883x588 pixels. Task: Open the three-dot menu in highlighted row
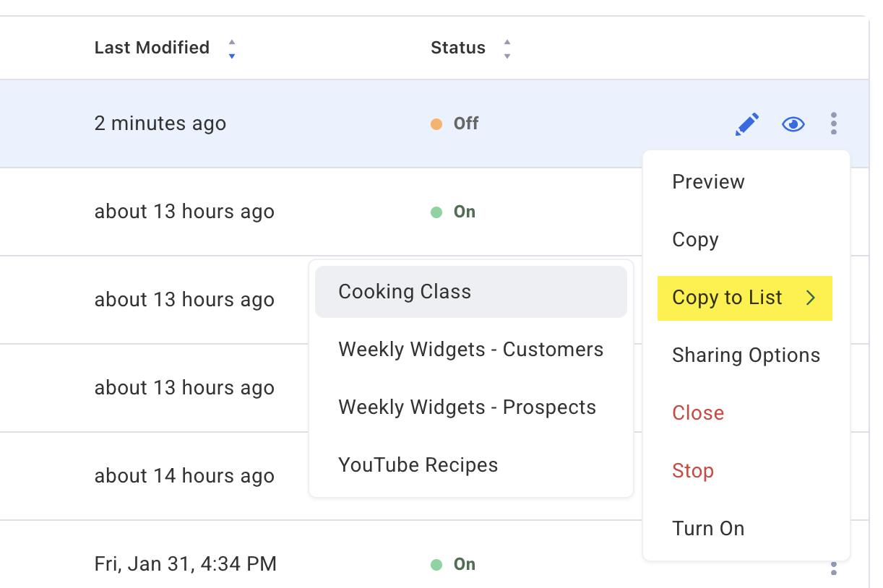tap(834, 124)
